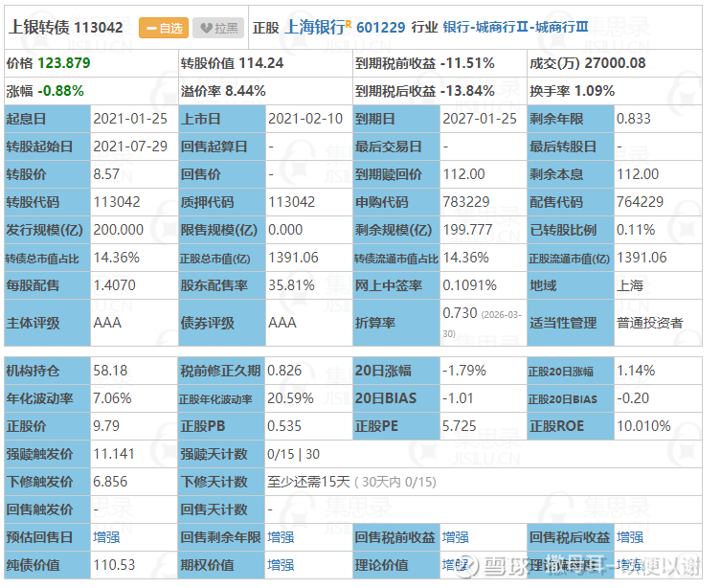The image size is (721, 588).
Task: Click 增强 link next to 回售税后收益
Action: [629, 537]
